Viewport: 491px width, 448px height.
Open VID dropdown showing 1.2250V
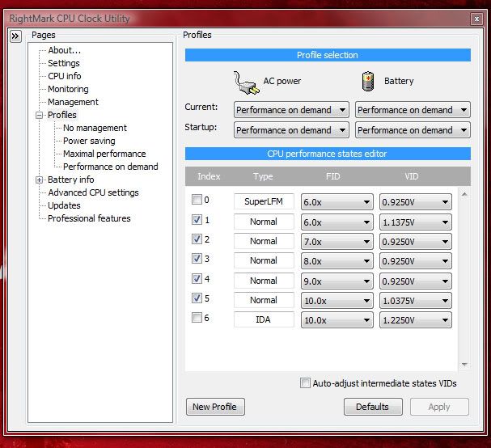tap(416, 320)
